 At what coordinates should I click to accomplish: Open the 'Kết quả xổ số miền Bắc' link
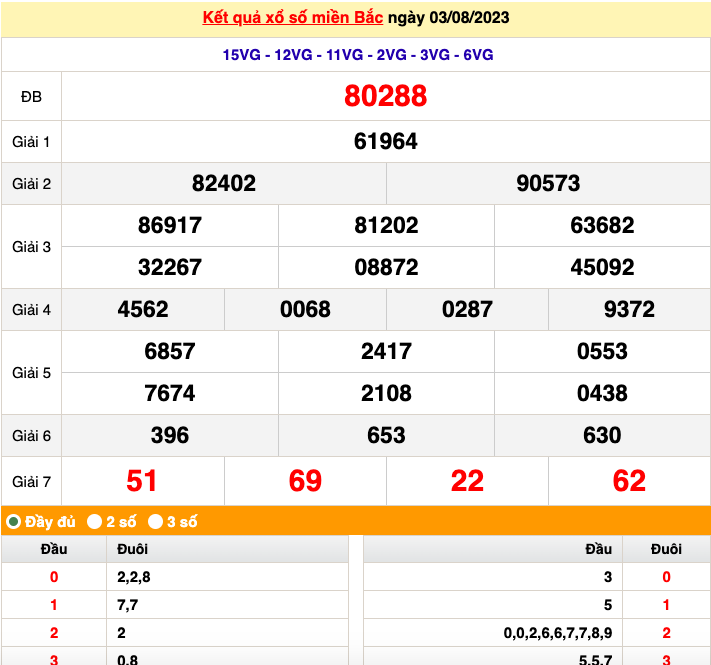292,18
